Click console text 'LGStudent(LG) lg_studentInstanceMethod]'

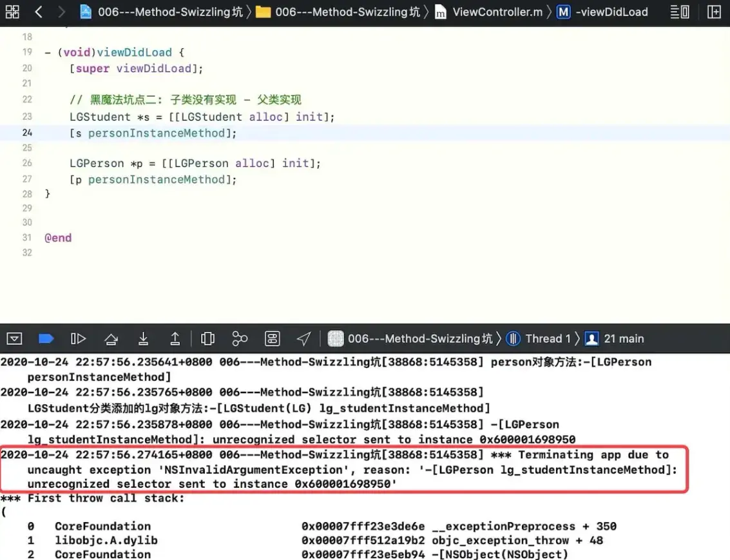coord(356,409)
